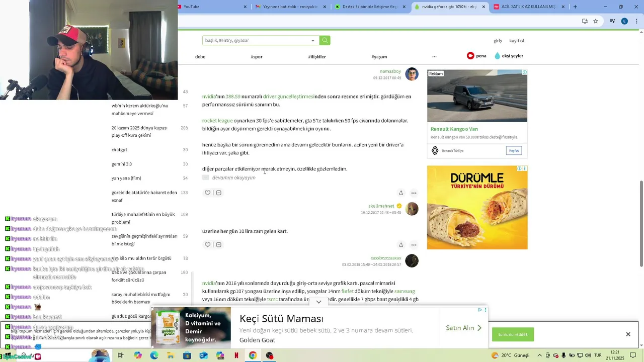Screen dimensions: 644x362
Task: Click Keşfet on Renault Kangoo ad
Action: (514, 150)
